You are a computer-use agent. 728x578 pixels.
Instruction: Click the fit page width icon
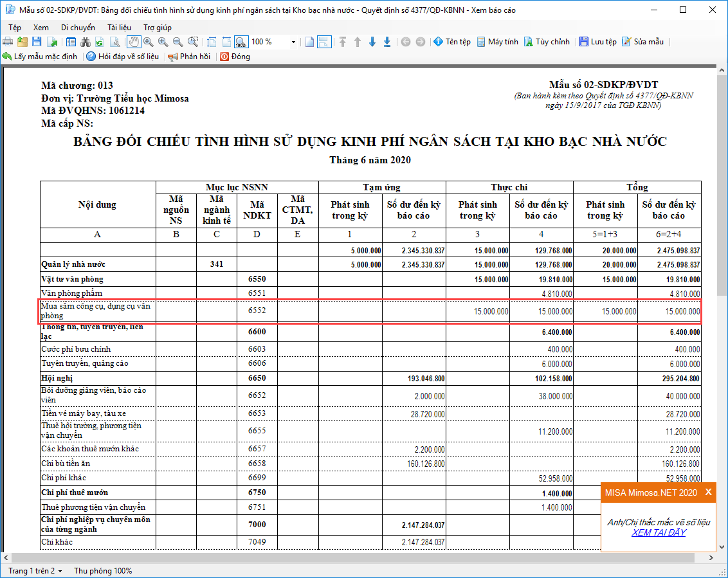226,42
